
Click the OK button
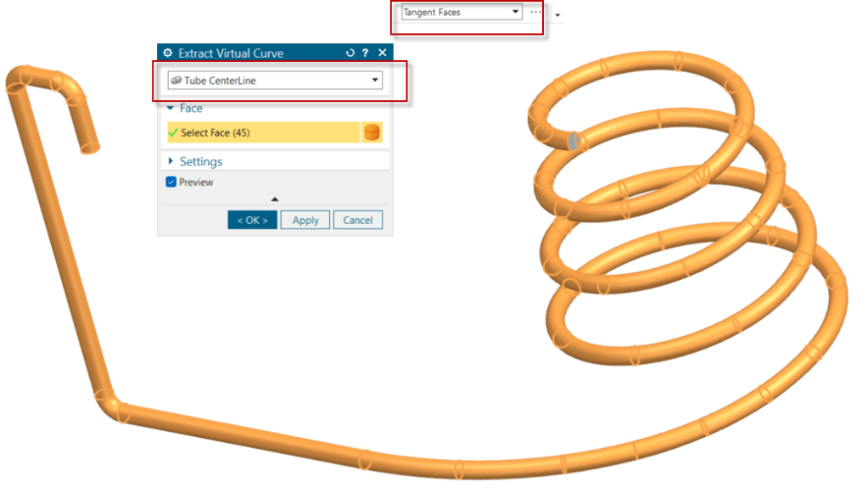[x=253, y=221]
